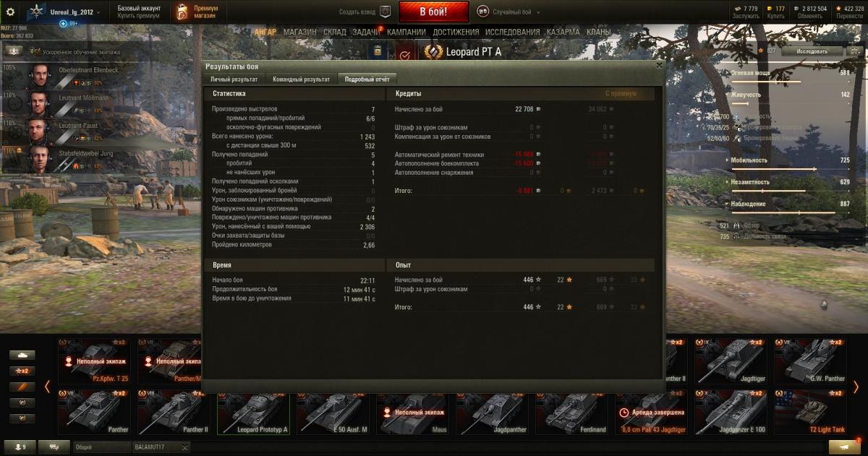The image size is (868, 456).
Task: Open the contacts list showing 9
Action: click(20, 447)
